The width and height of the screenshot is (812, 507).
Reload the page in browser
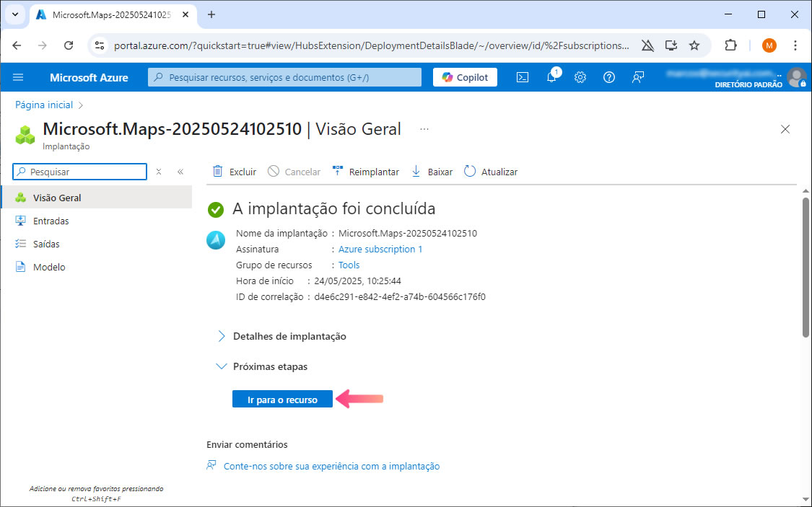(69, 45)
